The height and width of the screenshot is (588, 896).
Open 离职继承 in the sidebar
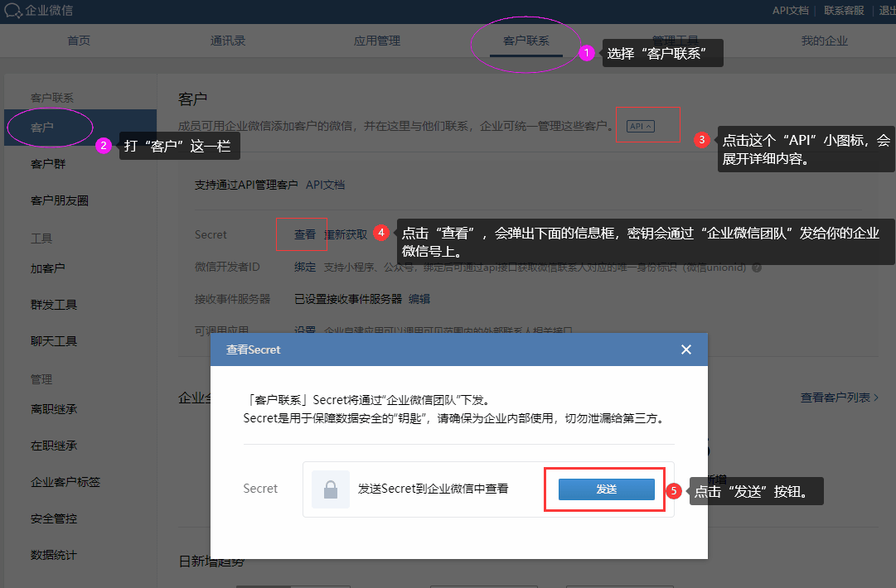(x=54, y=409)
